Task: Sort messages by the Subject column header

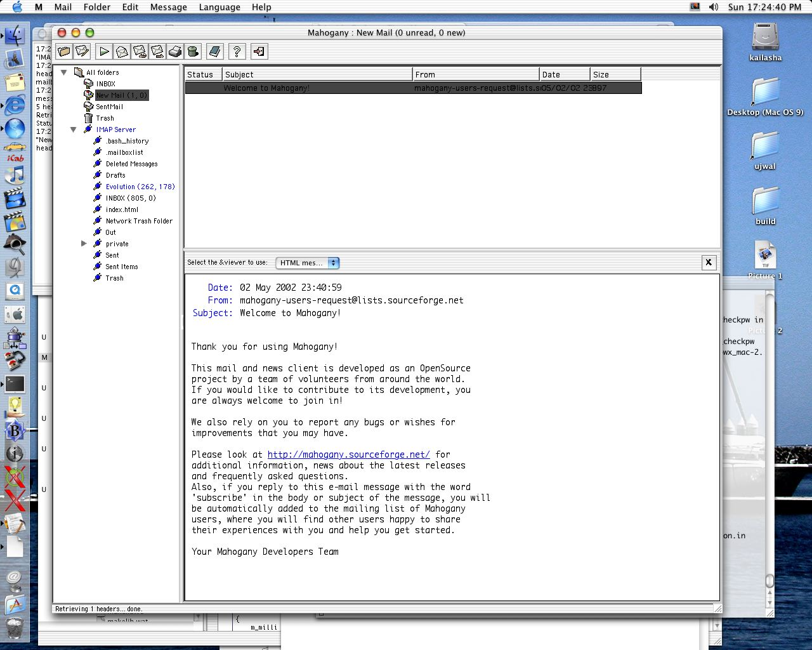Action: coord(317,74)
